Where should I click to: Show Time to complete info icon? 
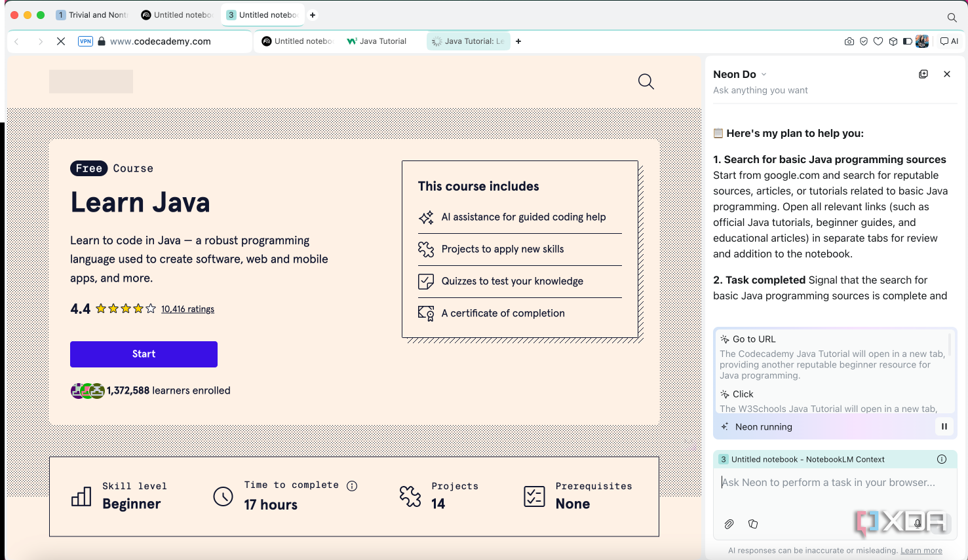352,485
